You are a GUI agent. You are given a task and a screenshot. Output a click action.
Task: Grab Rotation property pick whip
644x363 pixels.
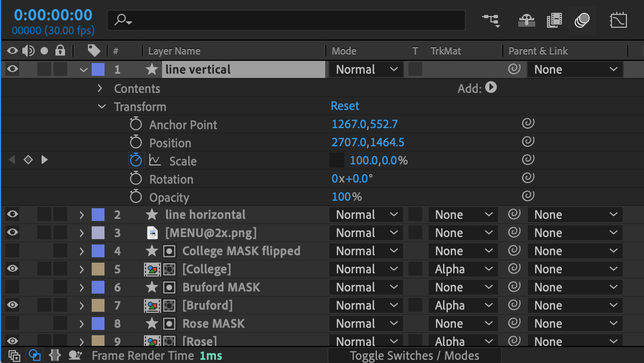coord(528,178)
